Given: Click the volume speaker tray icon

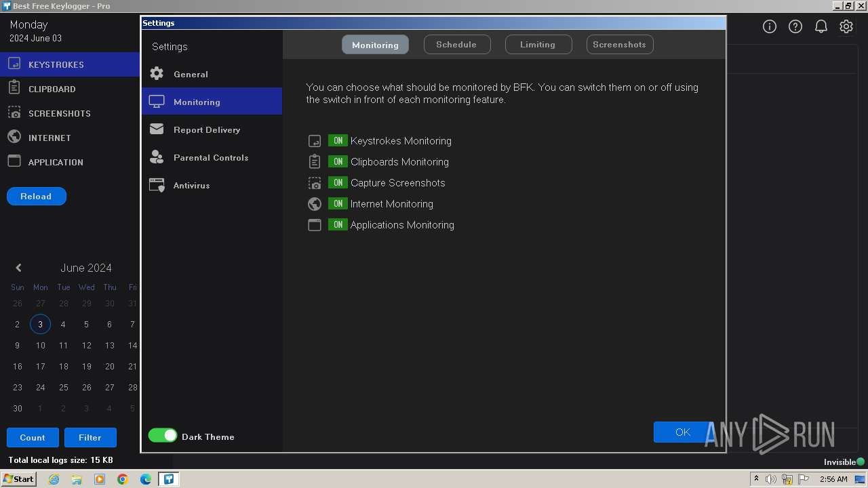Looking at the screenshot, I should 771,479.
